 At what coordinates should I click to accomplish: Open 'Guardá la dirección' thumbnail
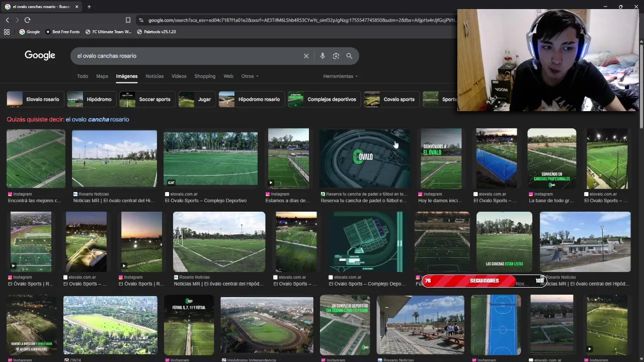(31, 325)
